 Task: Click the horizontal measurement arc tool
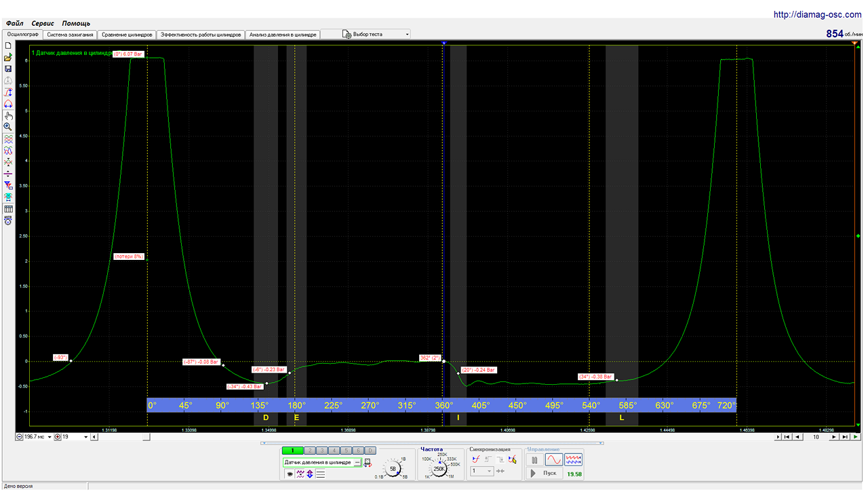8,104
